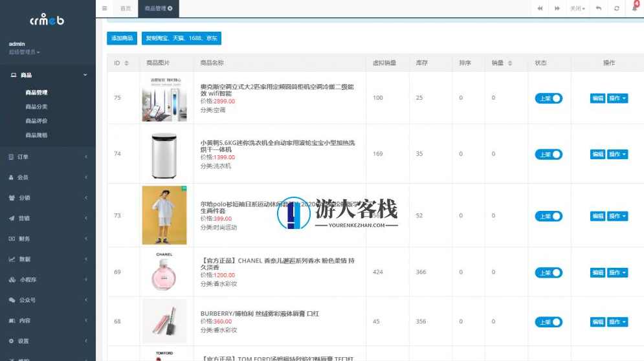Click the 商品名称 column header
The height and width of the screenshot is (361, 644).
pos(212,63)
